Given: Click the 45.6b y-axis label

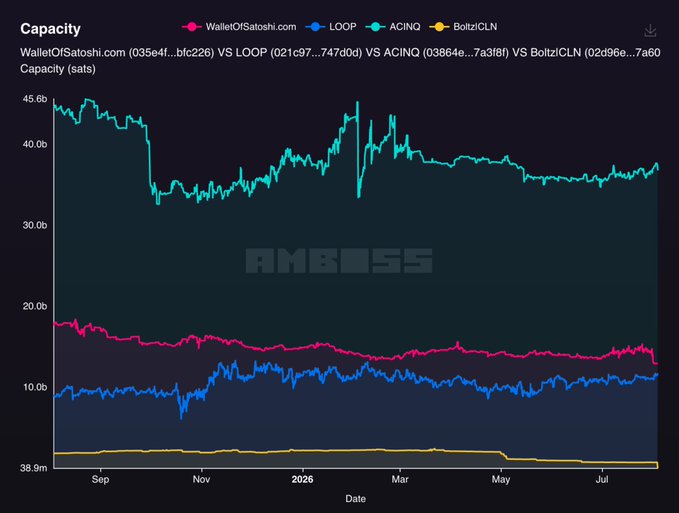Looking at the screenshot, I should [x=35, y=99].
